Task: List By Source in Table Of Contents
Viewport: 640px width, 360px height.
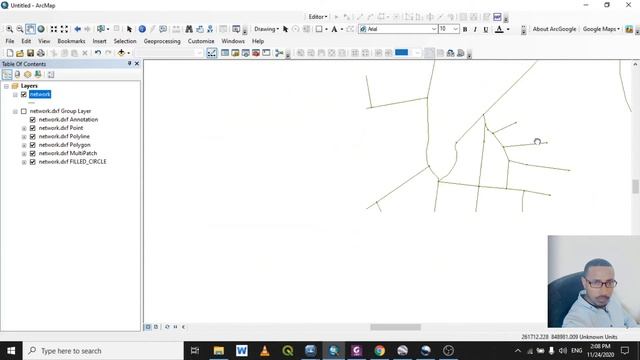Action: tap(17, 75)
